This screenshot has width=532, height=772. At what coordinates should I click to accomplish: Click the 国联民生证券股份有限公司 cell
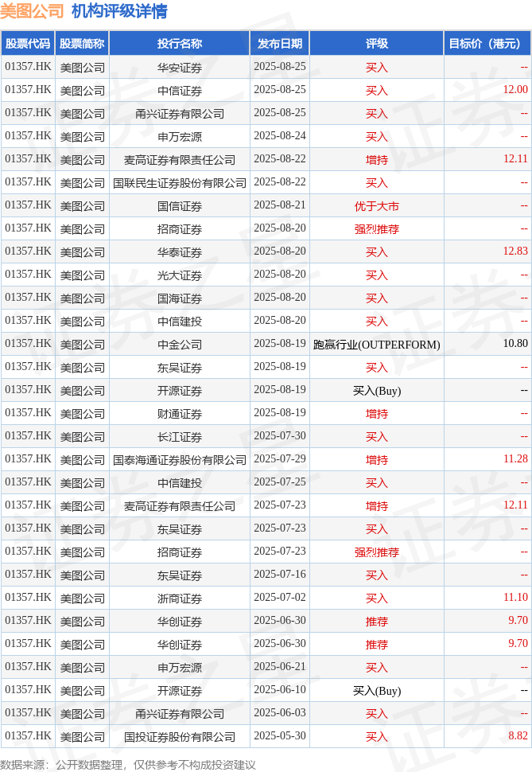[180, 183]
